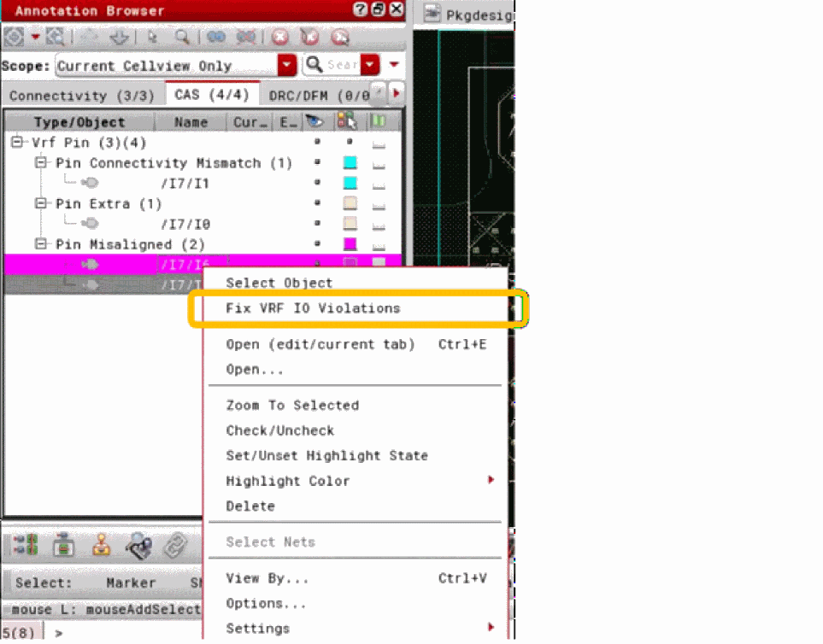Toggle visibility dot for /I7/I0 row
The height and width of the screenshot is (644, 823).
point(317,224)
